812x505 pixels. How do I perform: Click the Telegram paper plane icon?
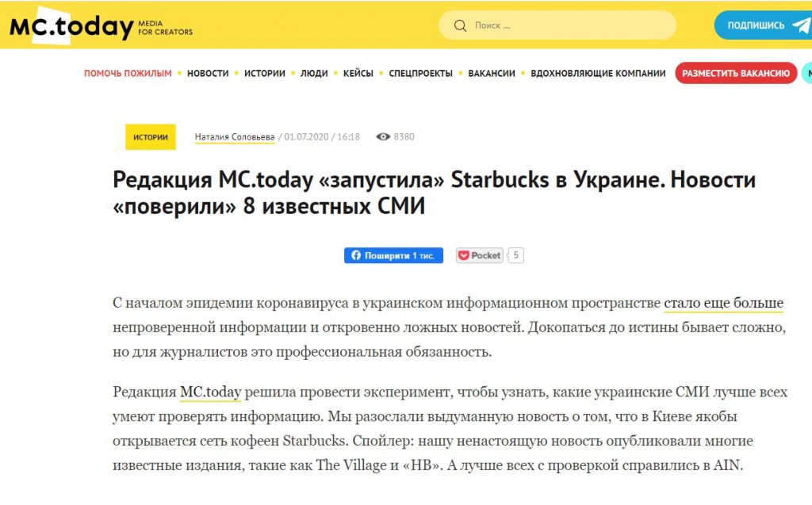pos(801,25)
